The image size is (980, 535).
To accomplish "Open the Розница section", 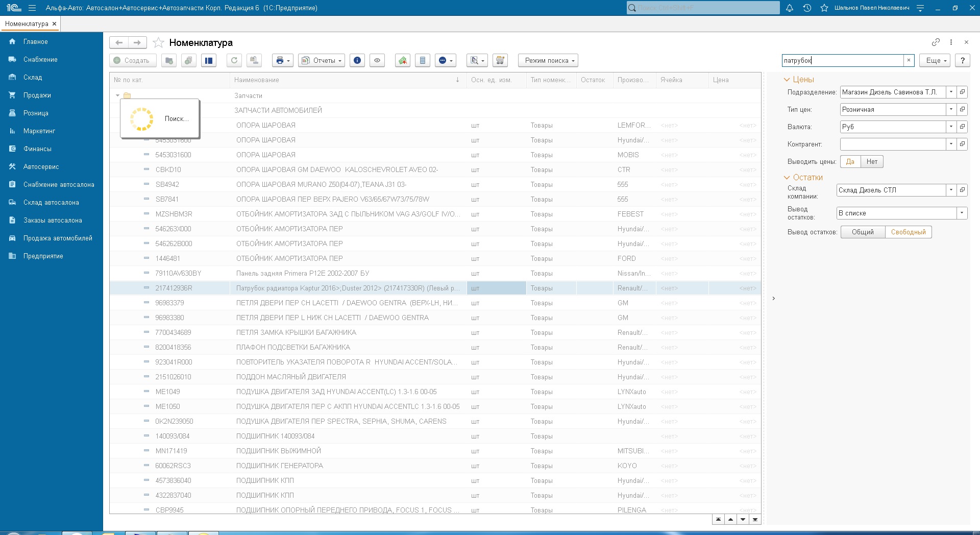I will point(51,113).
